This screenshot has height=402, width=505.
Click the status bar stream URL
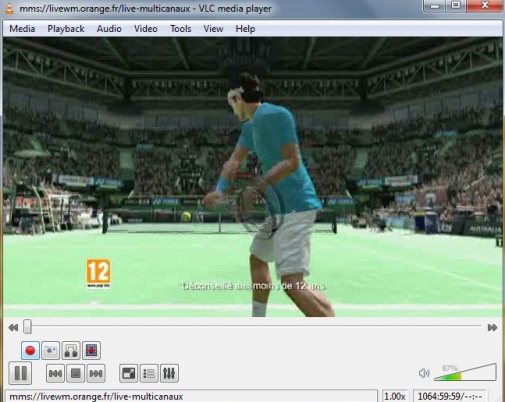pos(96,397)
